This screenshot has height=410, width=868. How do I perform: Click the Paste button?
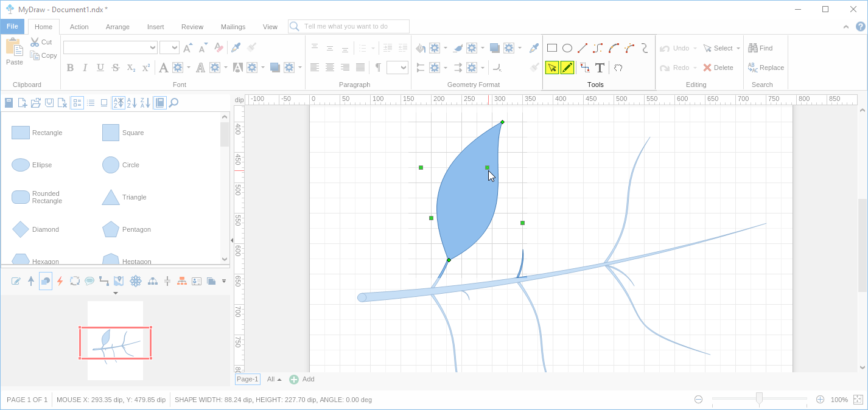pyautogui.click(x=15, y=52)
